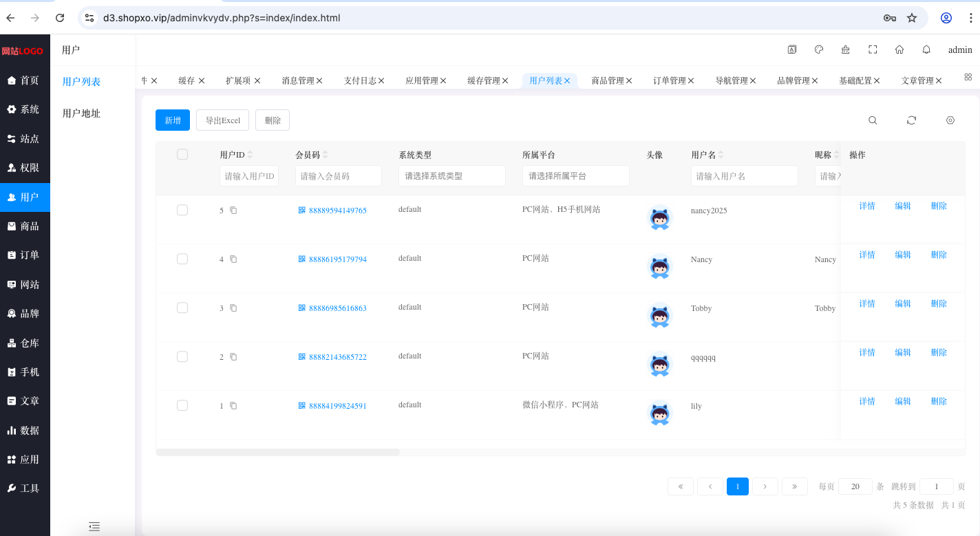Open the store icon in header
Image resolution: width=980 pixels, height=536 pixels.
tap(846, 50)
